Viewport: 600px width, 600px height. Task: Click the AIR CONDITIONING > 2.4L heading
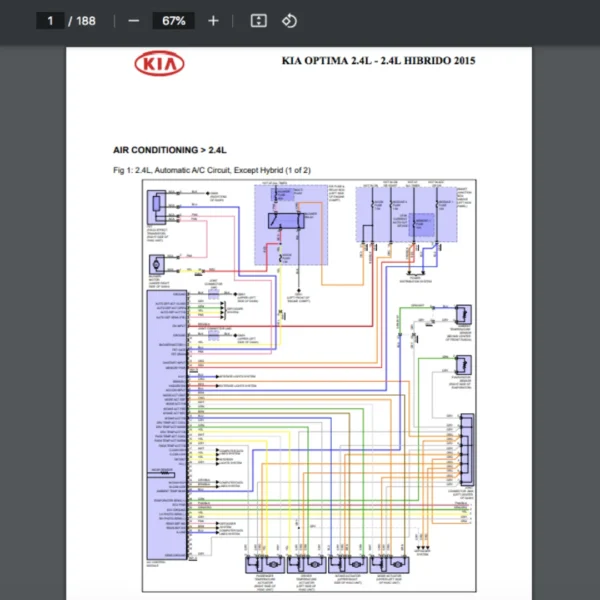pyautogui.click(x=169, y=150)
